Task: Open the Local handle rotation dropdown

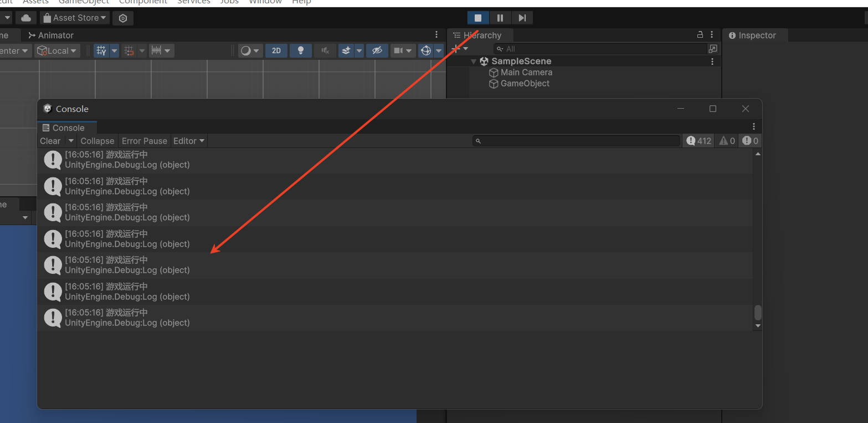Action: (58, 50)
